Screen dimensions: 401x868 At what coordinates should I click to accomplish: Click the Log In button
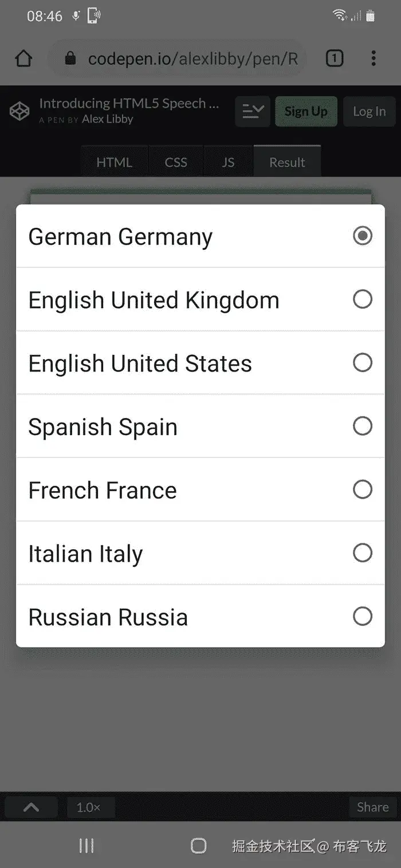pyautogui.click(x=369, y=111)
